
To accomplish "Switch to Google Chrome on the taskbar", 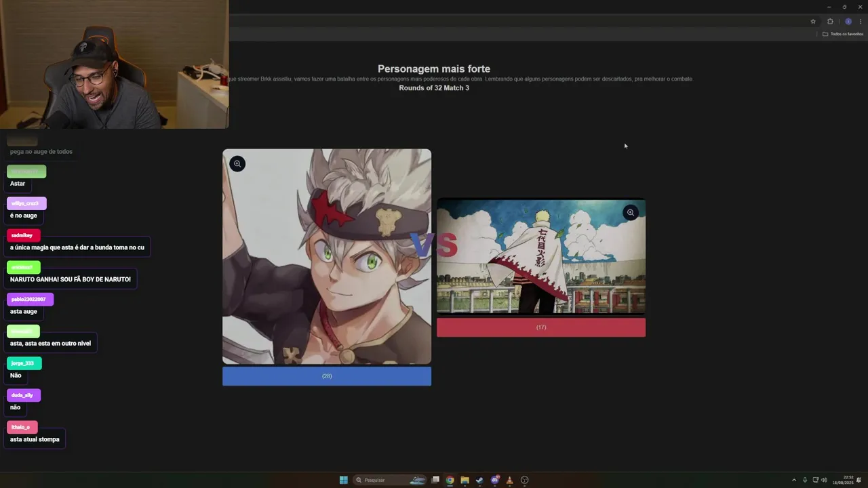I will 450,480.
